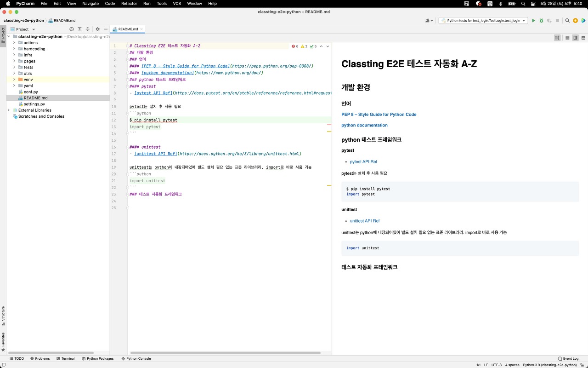Open the VCS menu
Image resolution: width=588 pixels, height=368 pixels.
[x=177, y=3]
